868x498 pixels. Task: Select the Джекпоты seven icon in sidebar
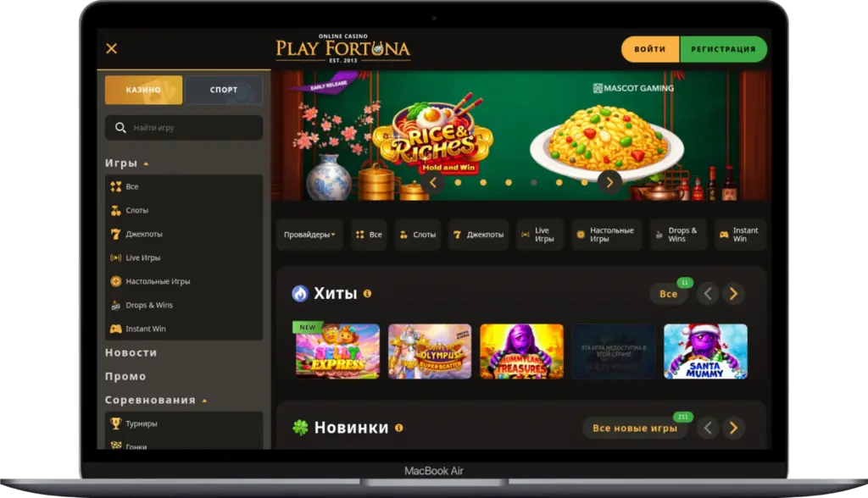tap(115, 234)
